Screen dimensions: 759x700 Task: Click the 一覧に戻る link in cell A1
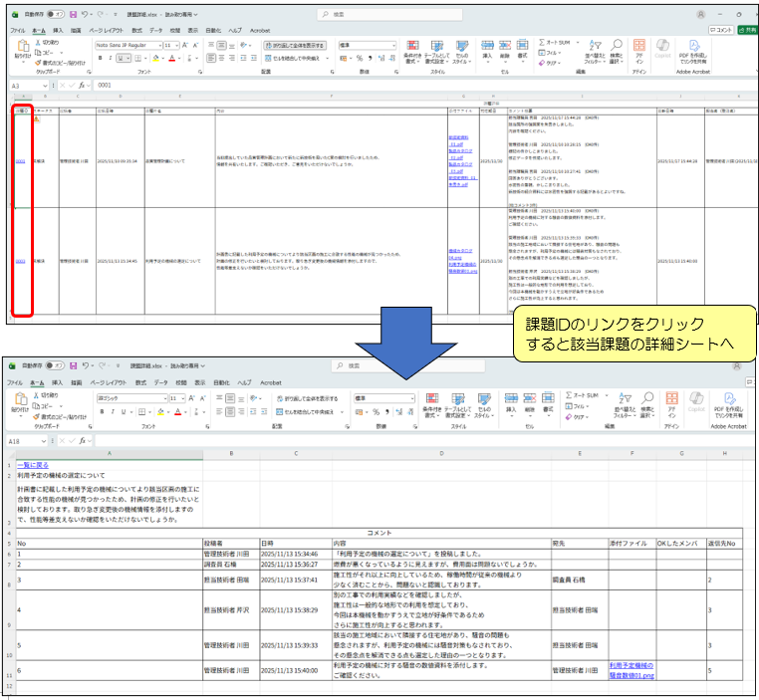(31, 465)
